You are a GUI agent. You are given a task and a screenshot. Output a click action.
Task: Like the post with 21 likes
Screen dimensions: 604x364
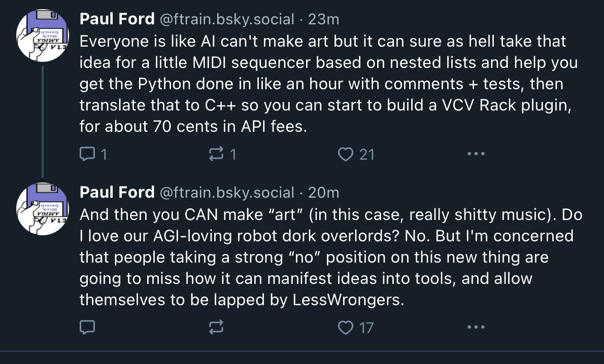[x=346, y=154]
